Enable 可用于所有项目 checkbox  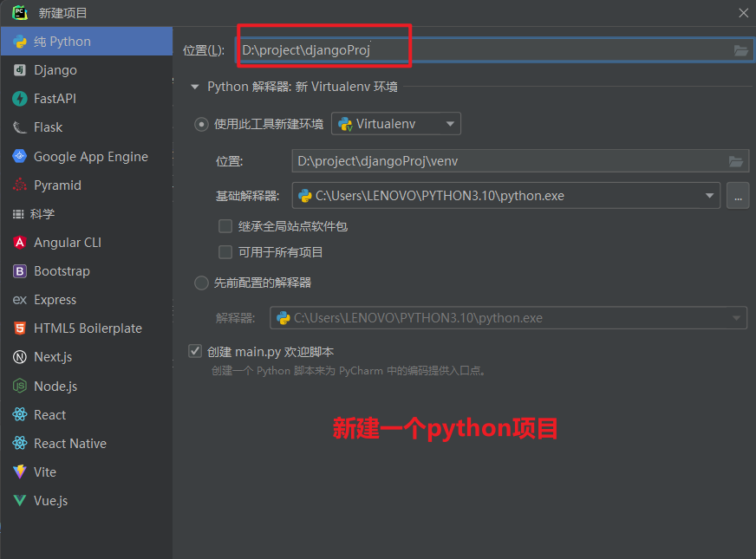pos(225,252)
